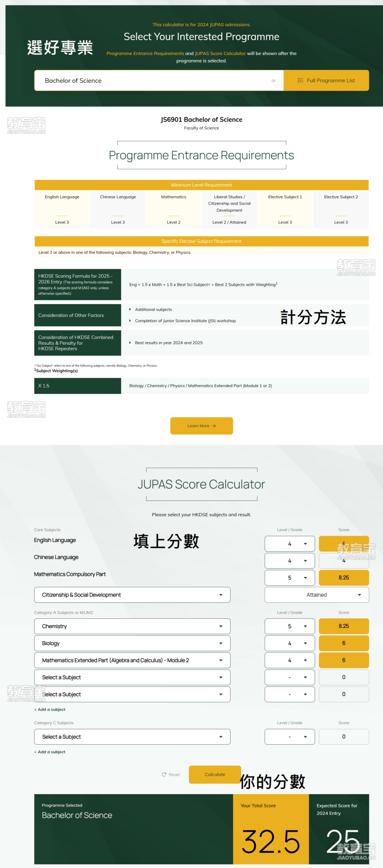The width and height of the screenshot is (383, 868).
Task: Click the circular arrow Reset icon
Action: click(x=164, y=775)
